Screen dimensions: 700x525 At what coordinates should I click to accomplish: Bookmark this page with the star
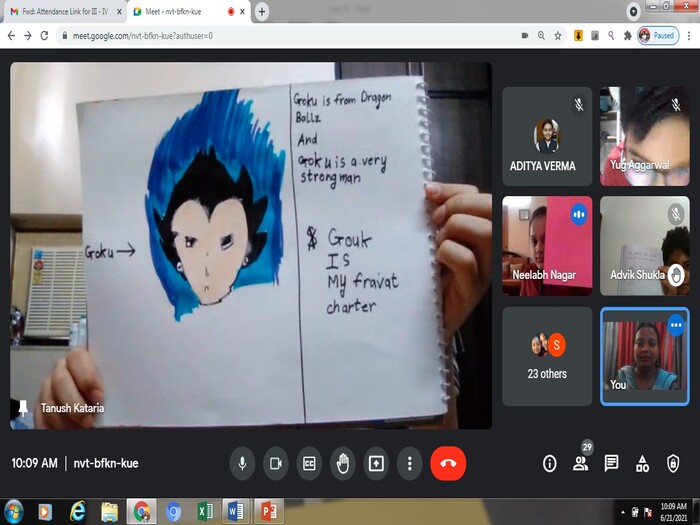coord(558,36)
